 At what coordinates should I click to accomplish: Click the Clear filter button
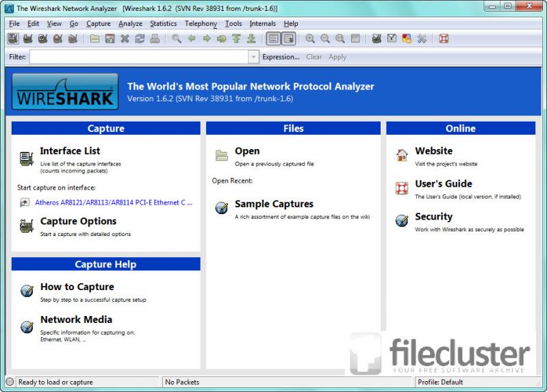click(314, 57)
